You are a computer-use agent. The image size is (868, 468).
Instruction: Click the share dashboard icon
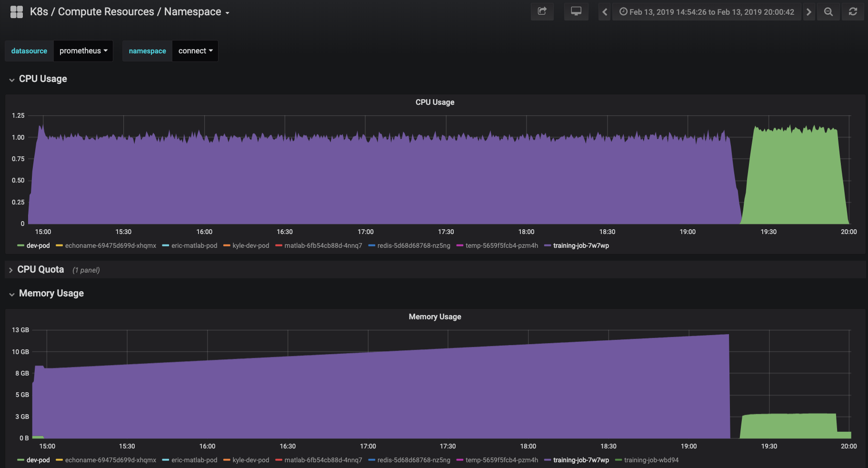point(542,11)
